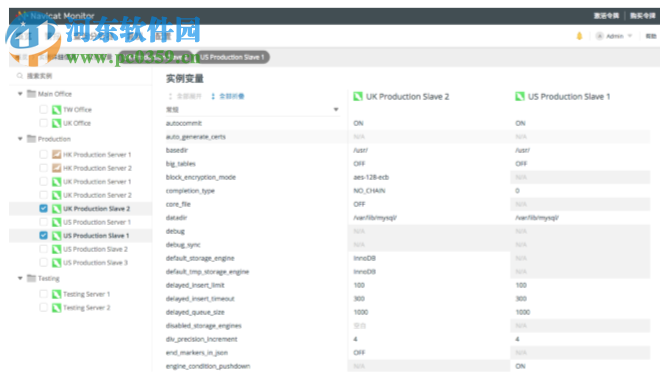Check the UK Office checkbox
Screen dimensions: 660x377
click(x=43, y=123)
